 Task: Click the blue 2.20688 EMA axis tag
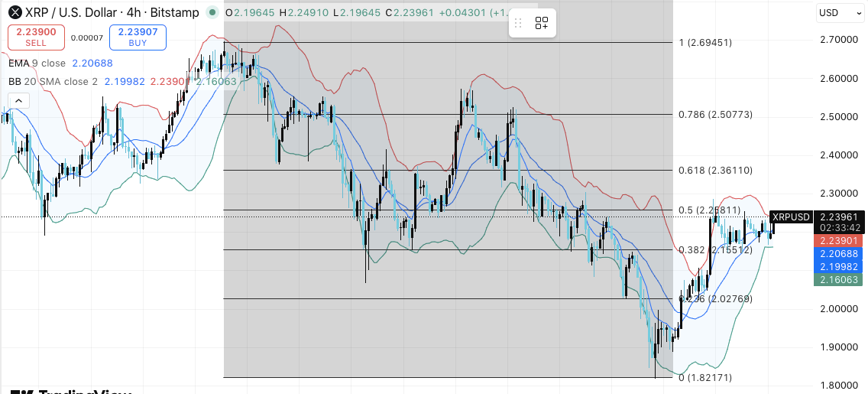pyautogui.click(x=838, y=253)
